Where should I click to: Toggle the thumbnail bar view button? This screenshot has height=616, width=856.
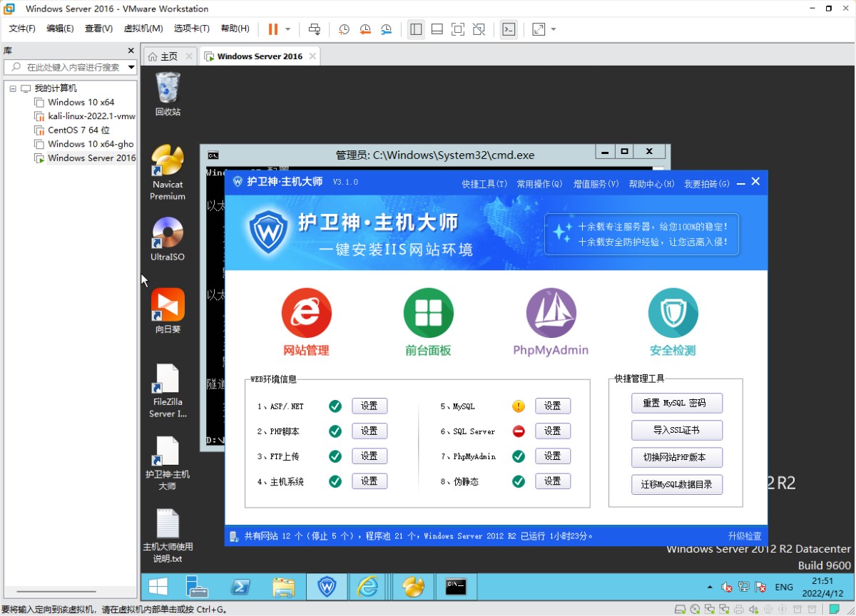coord(437,29)
